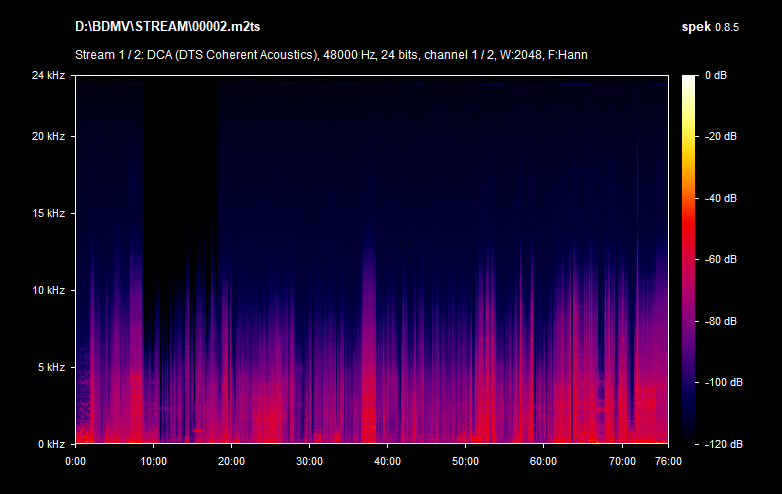Click the 10:00 time marker
The image size is (782, 494).
coord(153,461)
